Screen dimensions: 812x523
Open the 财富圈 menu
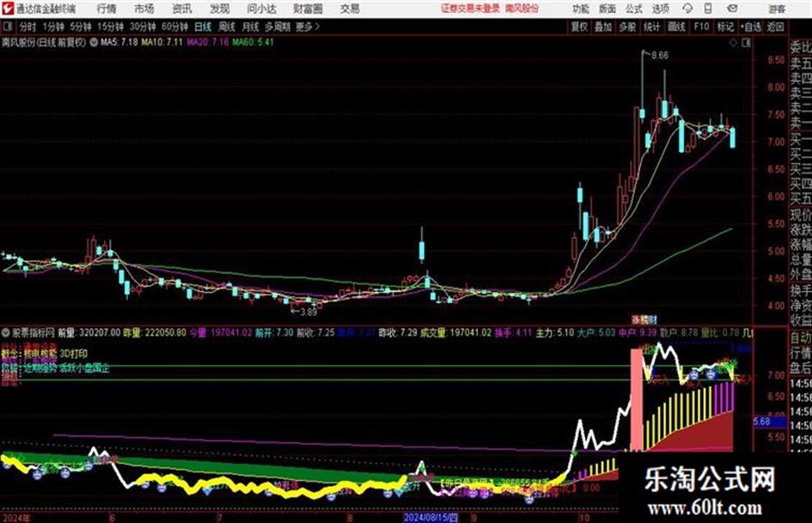click(x=308, y=9)
